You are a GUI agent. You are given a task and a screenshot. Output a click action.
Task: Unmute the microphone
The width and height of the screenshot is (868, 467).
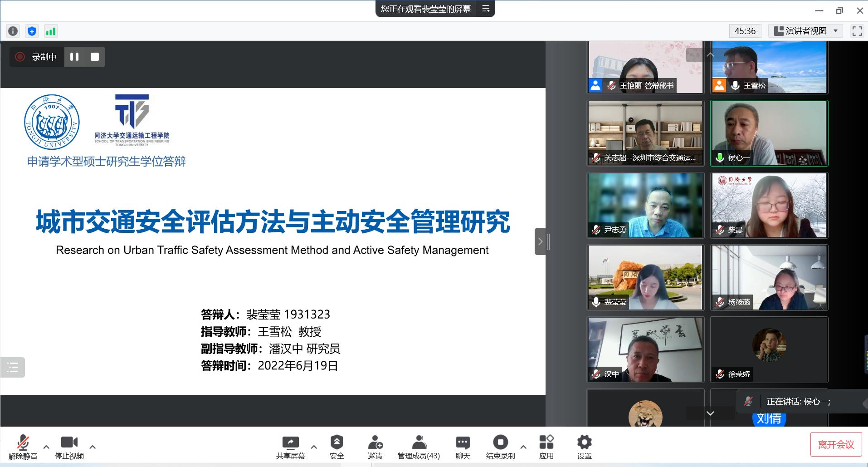[23, 447]
